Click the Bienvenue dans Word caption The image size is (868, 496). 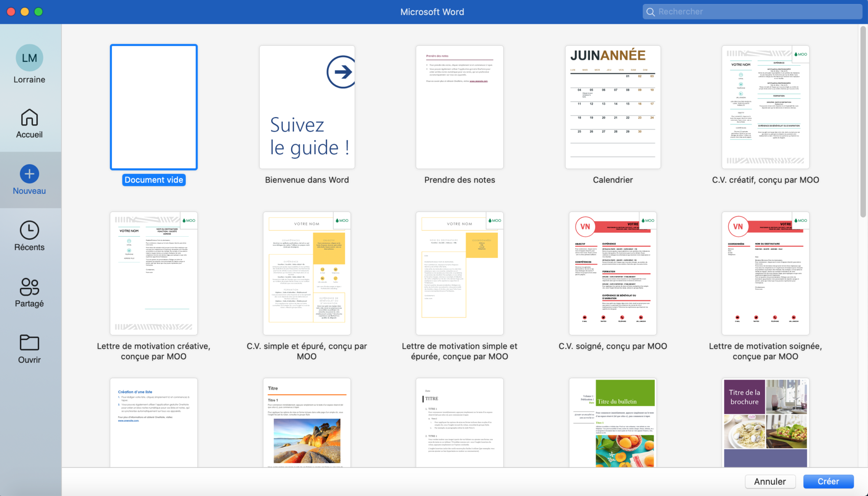click(x=307, y=180)
